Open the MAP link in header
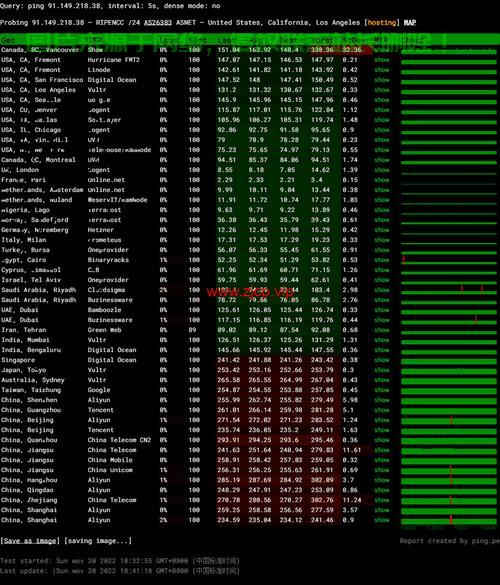500x585 pixels. (x=410, y=22)
